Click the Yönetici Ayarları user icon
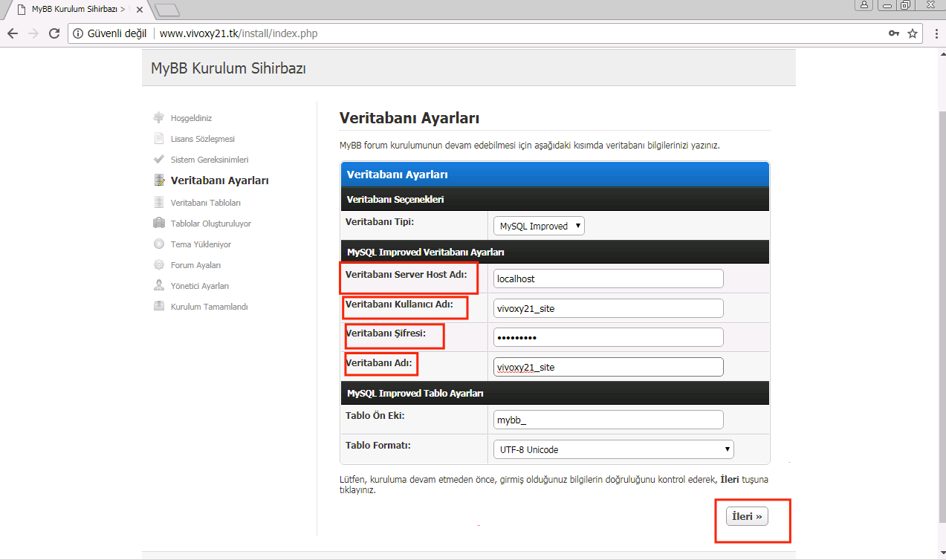Image resolution: width=946 pixels, height=560 pixels. click(158, 285)
